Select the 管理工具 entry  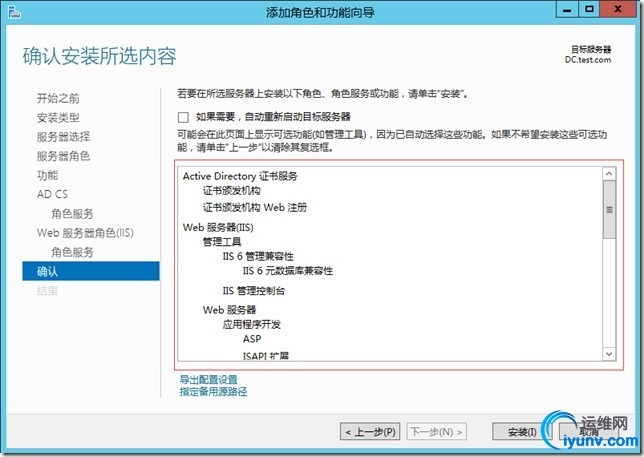(222, 242)
